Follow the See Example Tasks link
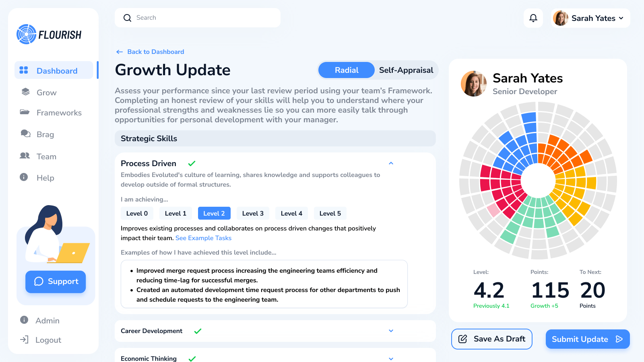 tap(203, 238)
